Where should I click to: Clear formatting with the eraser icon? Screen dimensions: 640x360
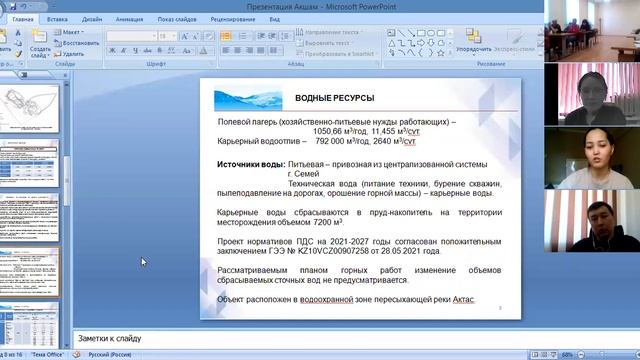tap(209, 36)
